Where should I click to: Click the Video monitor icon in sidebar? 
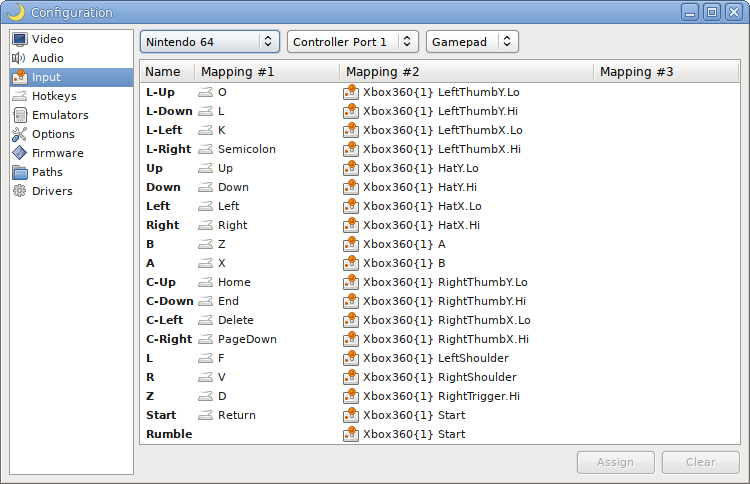[20, 39]
